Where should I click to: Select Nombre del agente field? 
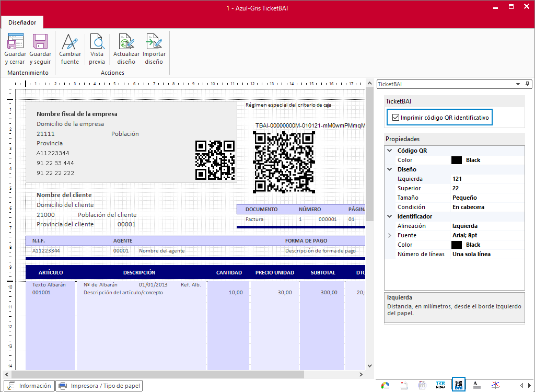click(162, 251)
